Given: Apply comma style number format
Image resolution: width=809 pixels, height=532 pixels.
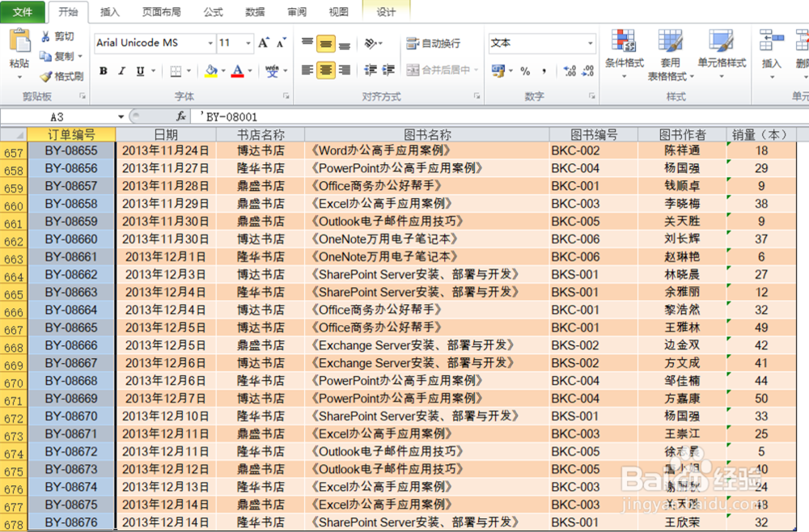Looking at the screenshot, I should point(544,71).
